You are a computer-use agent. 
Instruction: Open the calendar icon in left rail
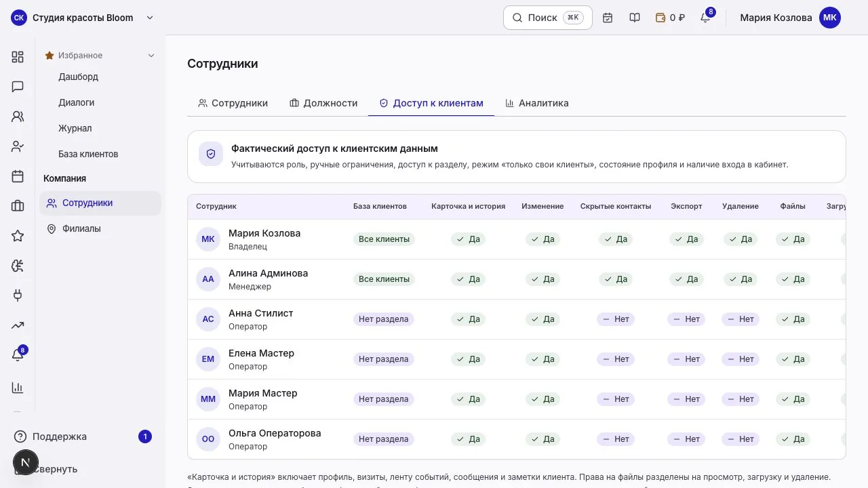point(18,176)
